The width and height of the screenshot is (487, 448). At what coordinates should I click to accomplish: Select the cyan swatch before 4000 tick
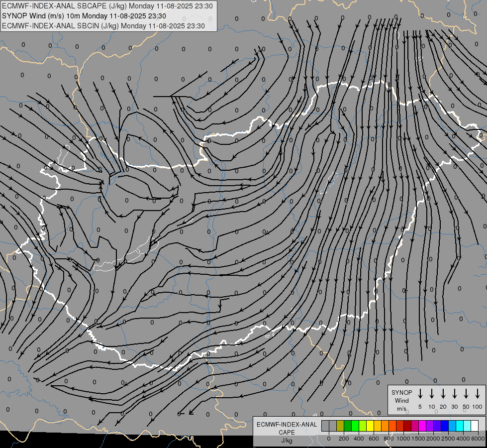pyautogui.click(x=460, y=426)
